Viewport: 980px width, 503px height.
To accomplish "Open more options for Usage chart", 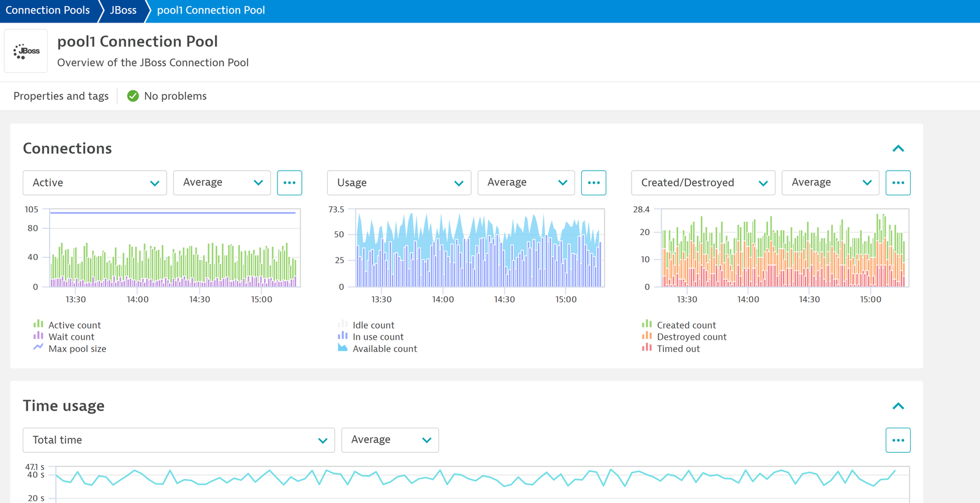I will pos(594,183).
